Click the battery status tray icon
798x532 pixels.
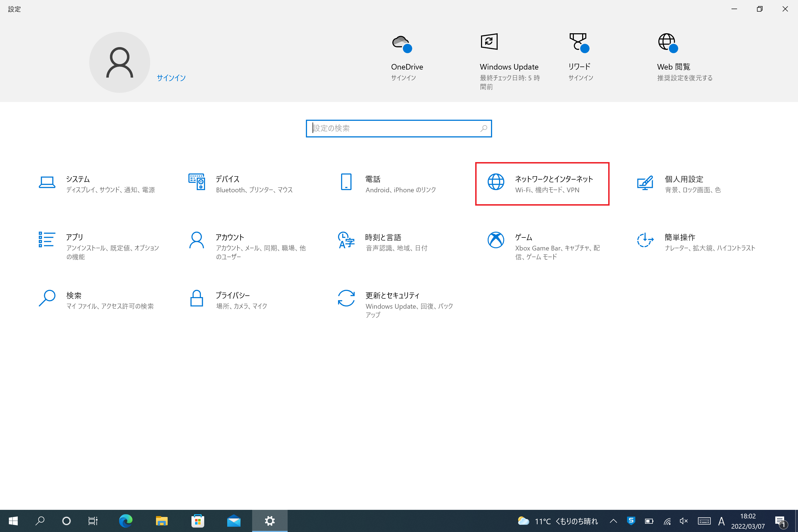[x=649, y=521]
